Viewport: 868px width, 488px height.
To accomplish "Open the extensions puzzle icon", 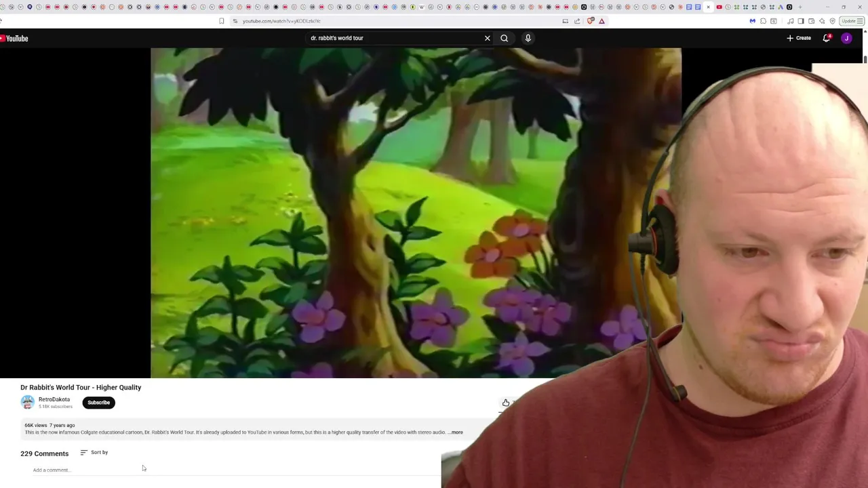I will click(x=763, y=21).
